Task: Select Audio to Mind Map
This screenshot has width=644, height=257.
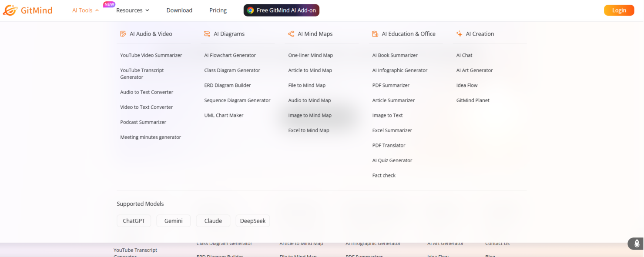Action: [309, 100]
